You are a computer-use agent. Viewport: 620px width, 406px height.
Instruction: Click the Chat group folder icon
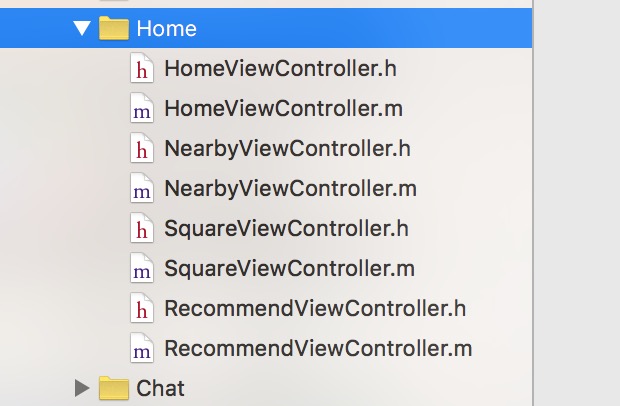(114, 388)
